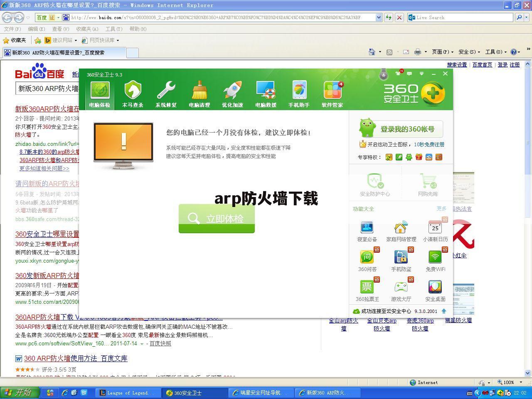Screen dimensions: 532x399
Task: Open the zoom level 100% dropdown
Action: tap(521, 382)
